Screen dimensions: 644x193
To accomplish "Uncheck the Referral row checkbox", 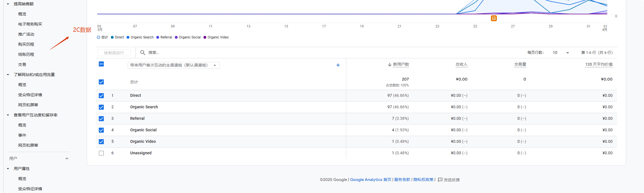I will (101, 119).
